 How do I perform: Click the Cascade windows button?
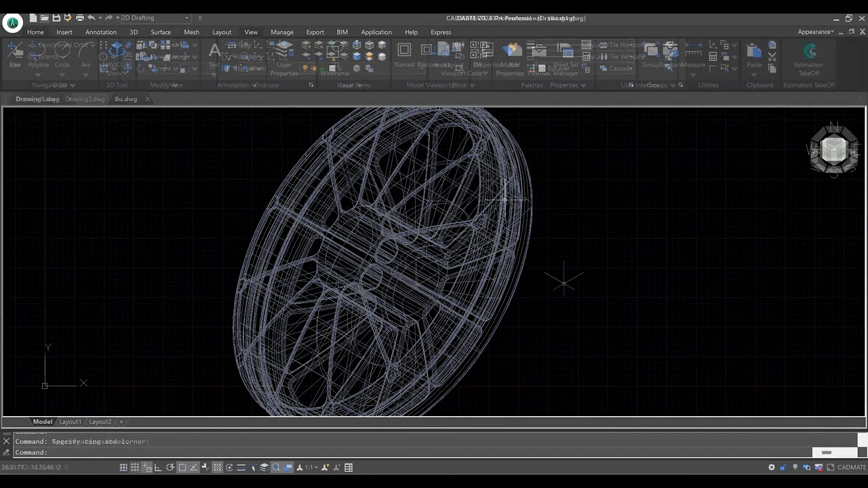[x=616, y=68]
